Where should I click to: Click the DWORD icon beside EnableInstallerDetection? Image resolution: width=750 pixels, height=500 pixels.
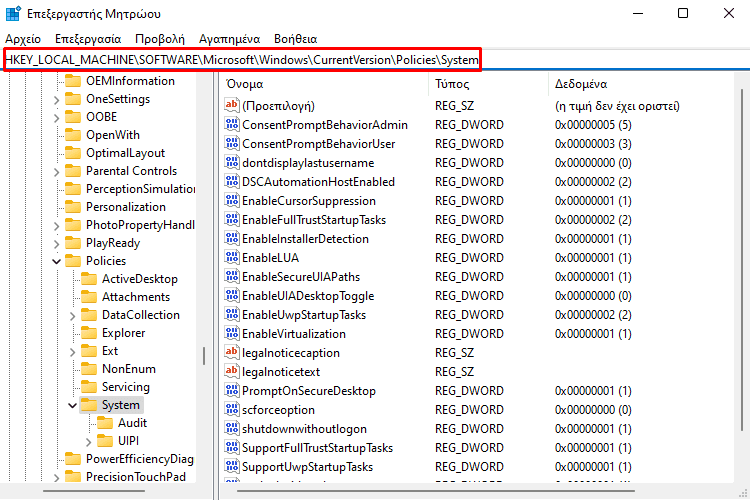232,238
